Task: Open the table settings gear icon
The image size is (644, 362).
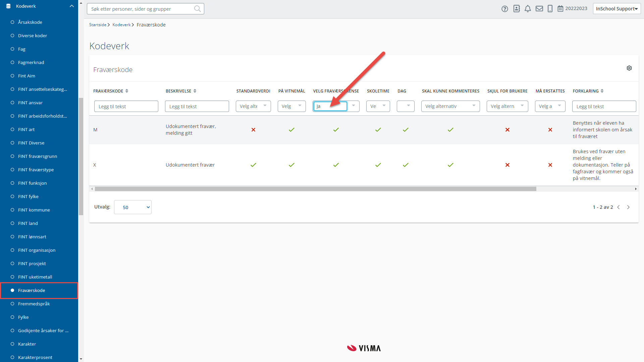Action: [629, 68]
